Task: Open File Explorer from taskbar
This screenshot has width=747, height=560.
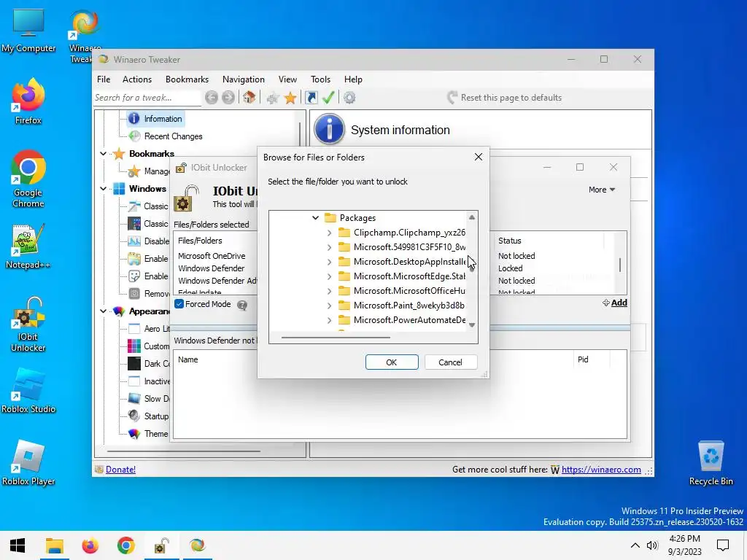Action: pos(54,545)
